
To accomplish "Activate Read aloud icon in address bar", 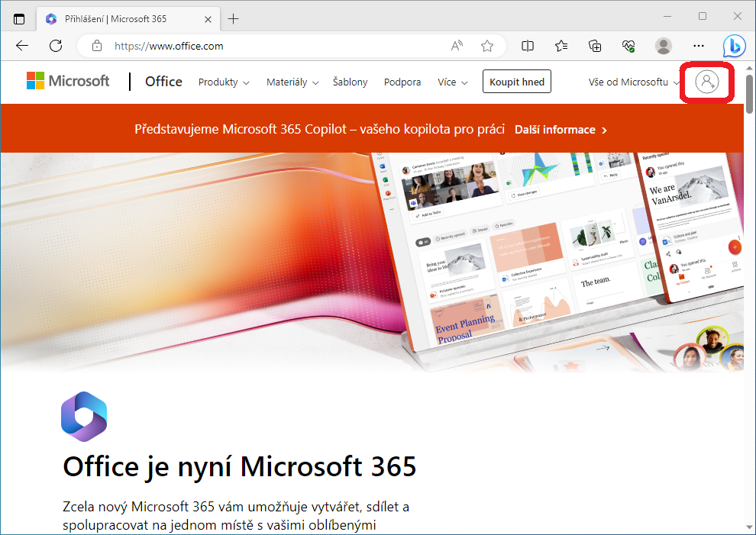I will 457,46.
